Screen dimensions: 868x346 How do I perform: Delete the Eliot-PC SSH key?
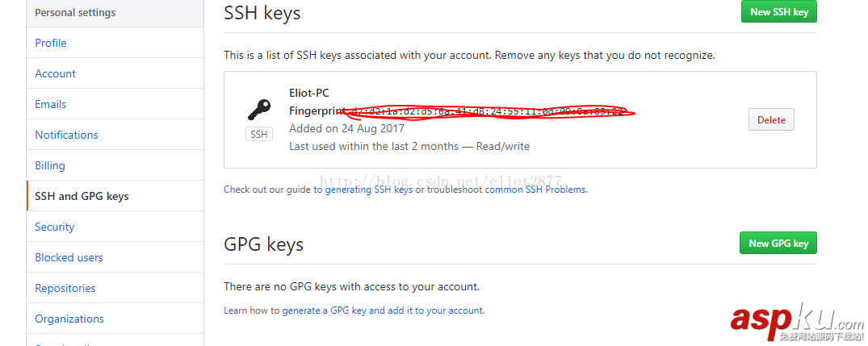[771, 120]
